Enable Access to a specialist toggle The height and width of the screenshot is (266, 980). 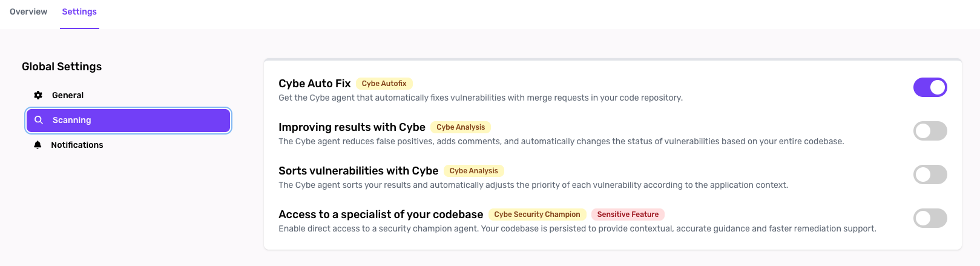click(930, 218)
